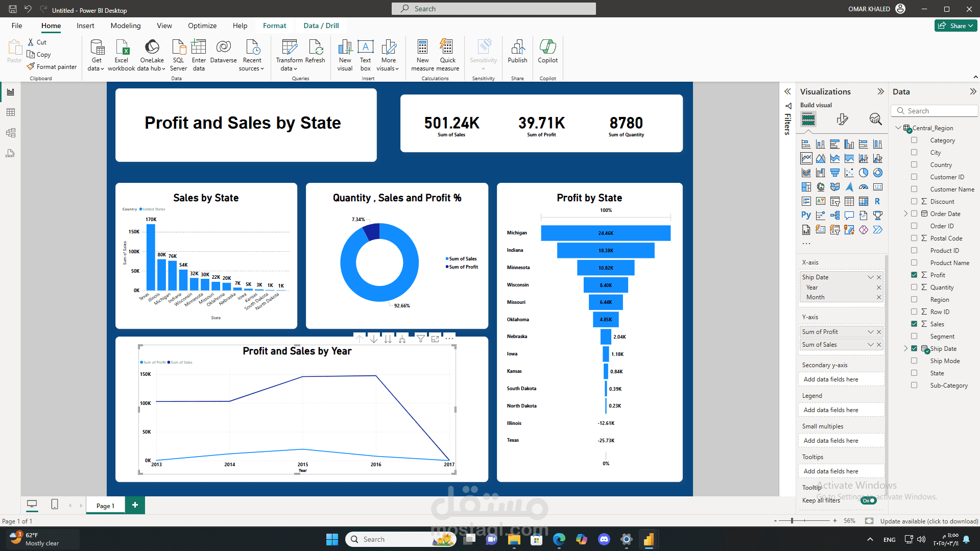980x551 pixels.
Task: Click fit to page icon
Action: (869, 521)
